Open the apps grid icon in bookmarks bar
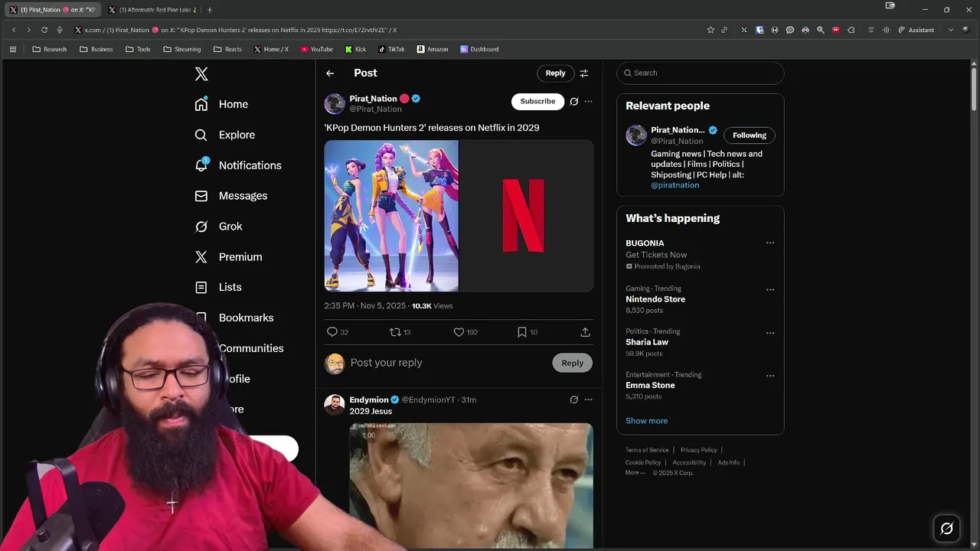The image size is (980, 551). tap(13, 49)
